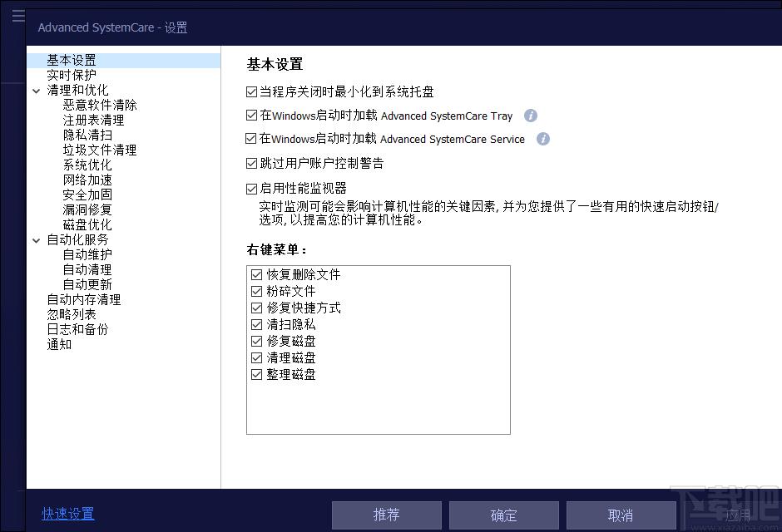
Task: Collapse the 自动化服务 tree node arrow
Action: pyautogui.click(x=37, y=240)
